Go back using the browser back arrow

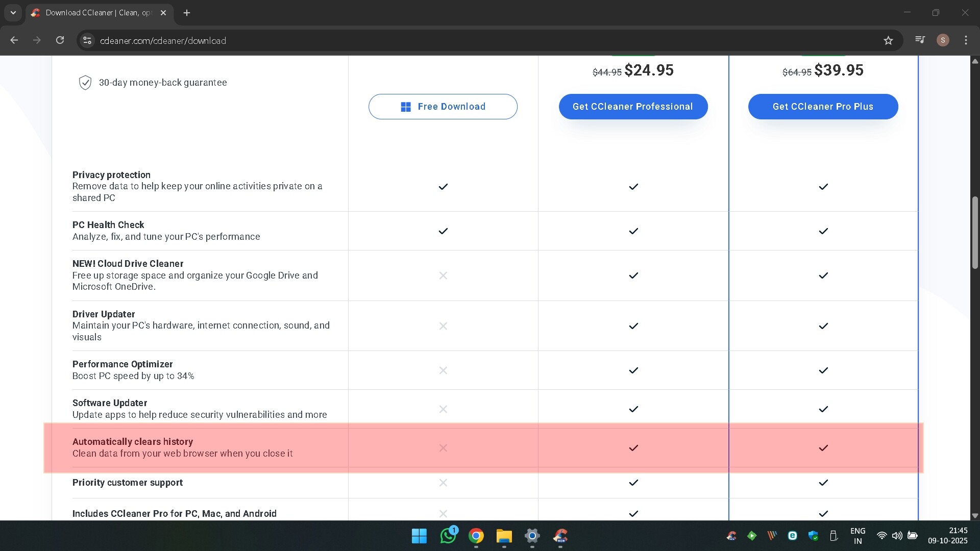coord(14,40)
